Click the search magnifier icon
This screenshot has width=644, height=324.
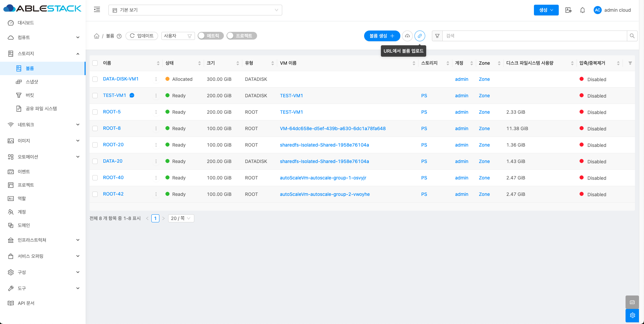[632, 36]
